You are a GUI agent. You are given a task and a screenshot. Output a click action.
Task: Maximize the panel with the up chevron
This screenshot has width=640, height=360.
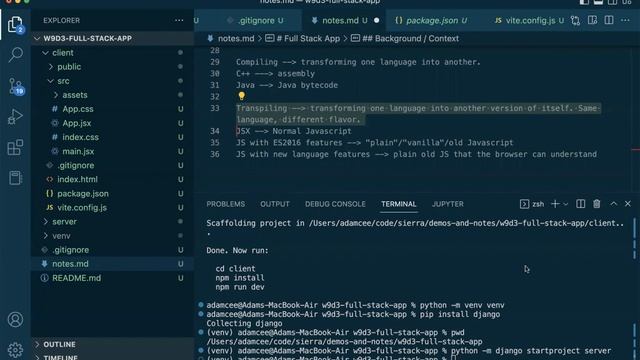coord(613,204)
